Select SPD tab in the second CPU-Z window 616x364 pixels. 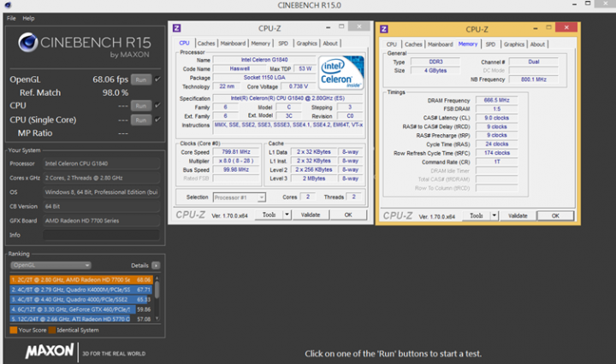pos(490,44)
